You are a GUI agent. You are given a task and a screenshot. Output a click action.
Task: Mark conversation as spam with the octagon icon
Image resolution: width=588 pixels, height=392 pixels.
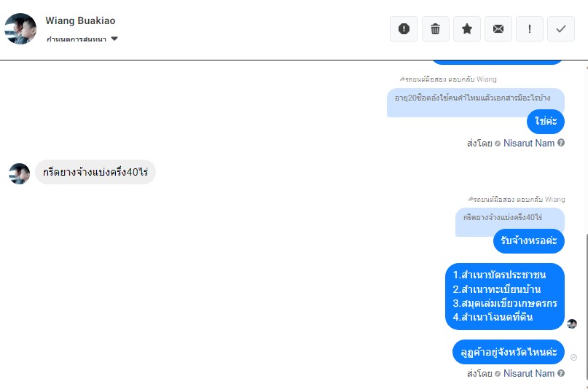click(x=404, y=29)
